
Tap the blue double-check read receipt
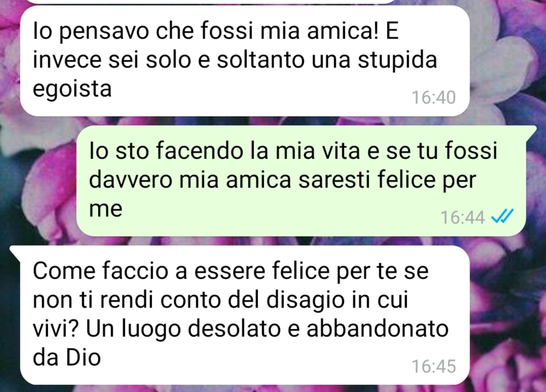502,217
